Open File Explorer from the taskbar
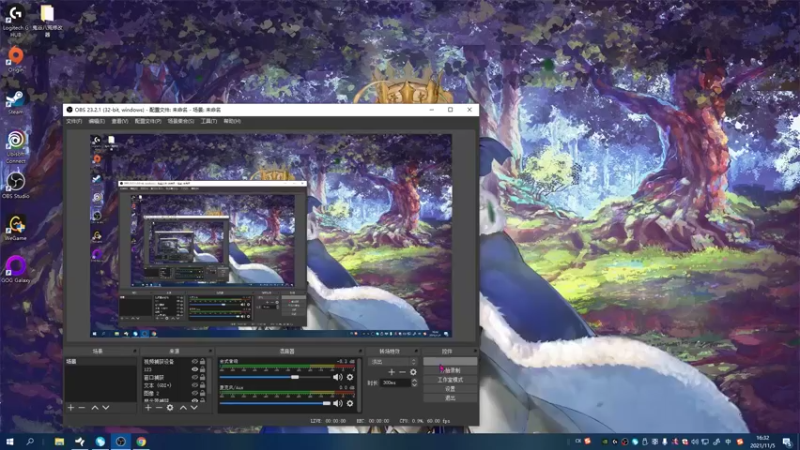Screen dimensions: 800x450 (59, 441)
